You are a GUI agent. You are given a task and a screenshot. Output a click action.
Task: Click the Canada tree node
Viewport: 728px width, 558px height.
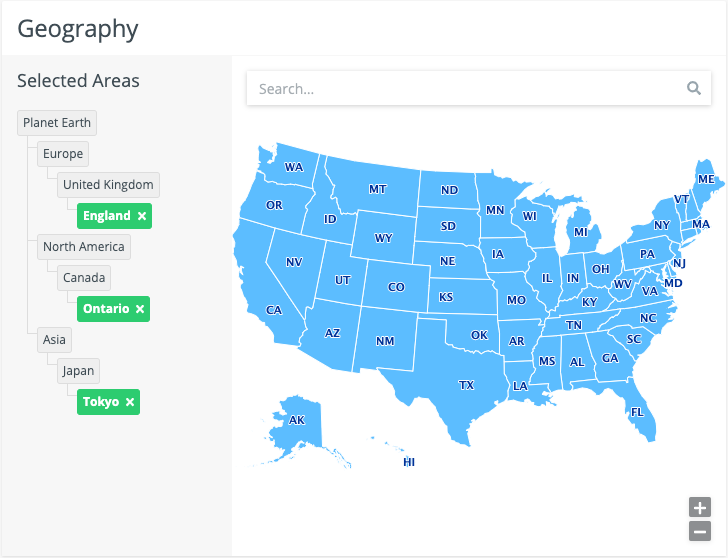coord(84,278)
